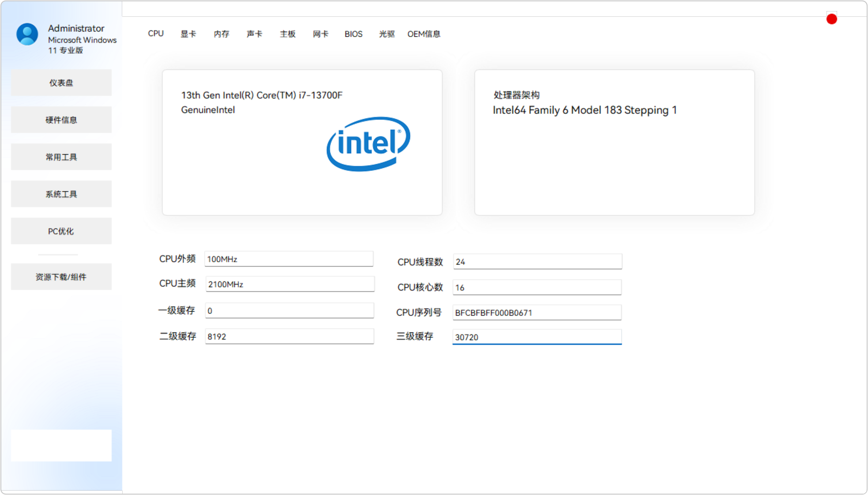Switch to the BIOS tab
Viewport: 868px width, 495px height.
[353, 34]
